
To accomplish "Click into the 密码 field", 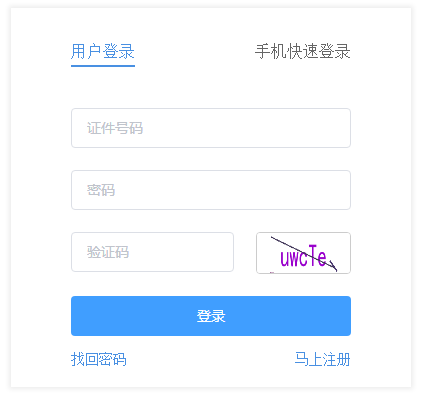I will coord(211,190).
